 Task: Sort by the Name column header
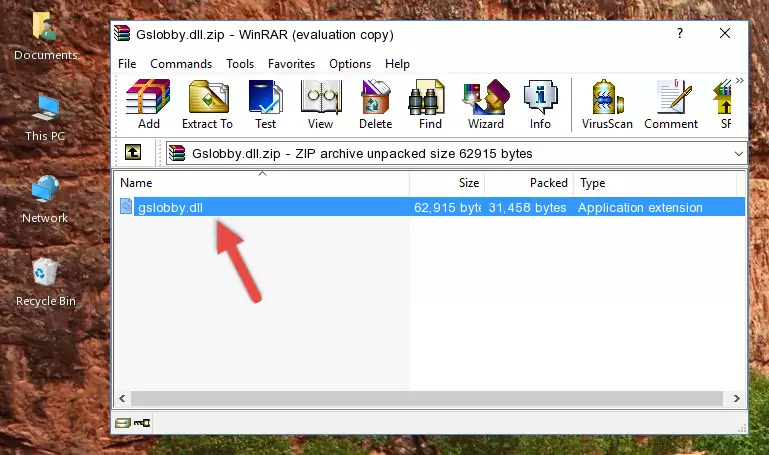click(262, 183)
